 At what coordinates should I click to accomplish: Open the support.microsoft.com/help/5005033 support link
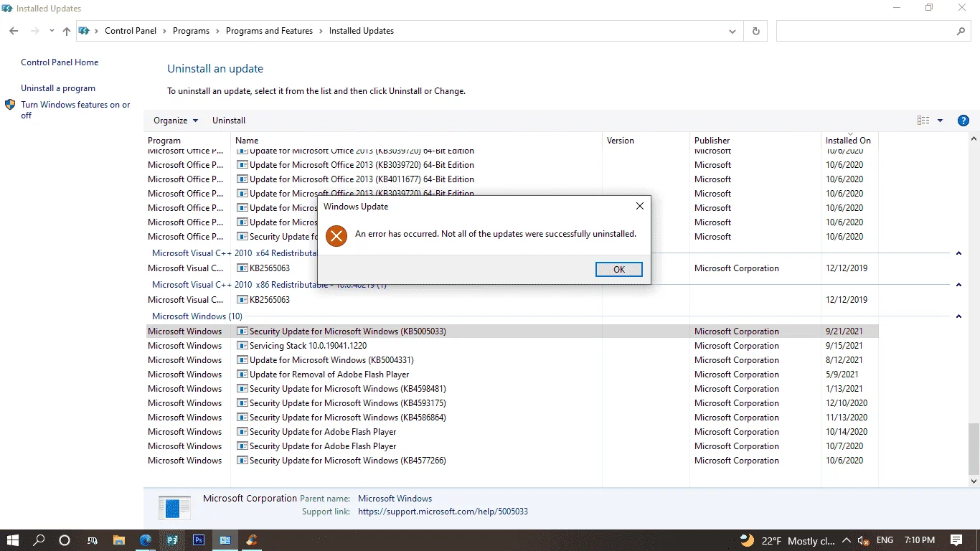point(443,512)
